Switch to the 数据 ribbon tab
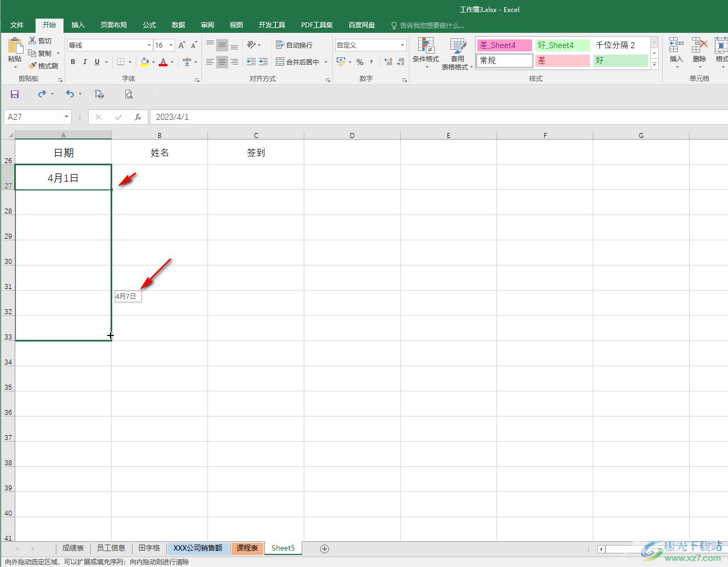Screen dimensions: 728x567 [178, 25]
